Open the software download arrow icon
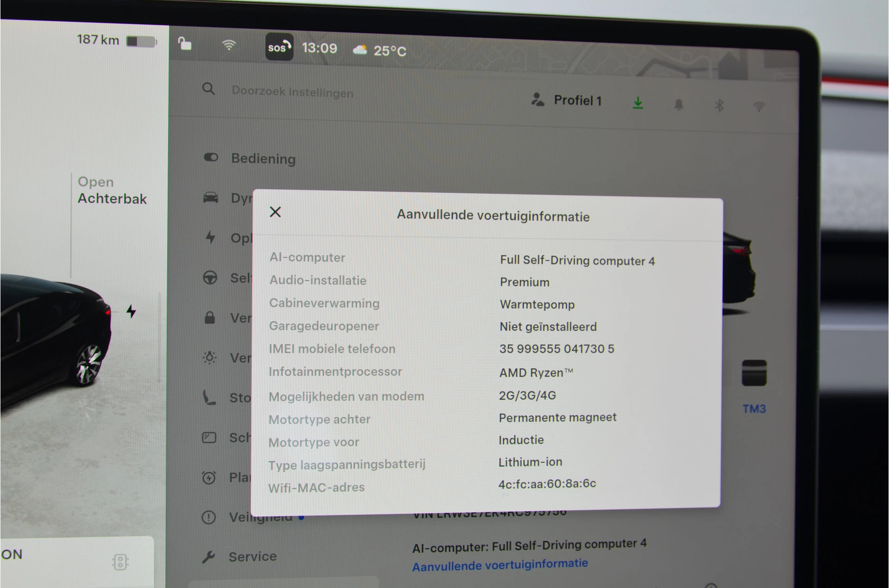Screen dimensions: 889x588 pos(638,103)
